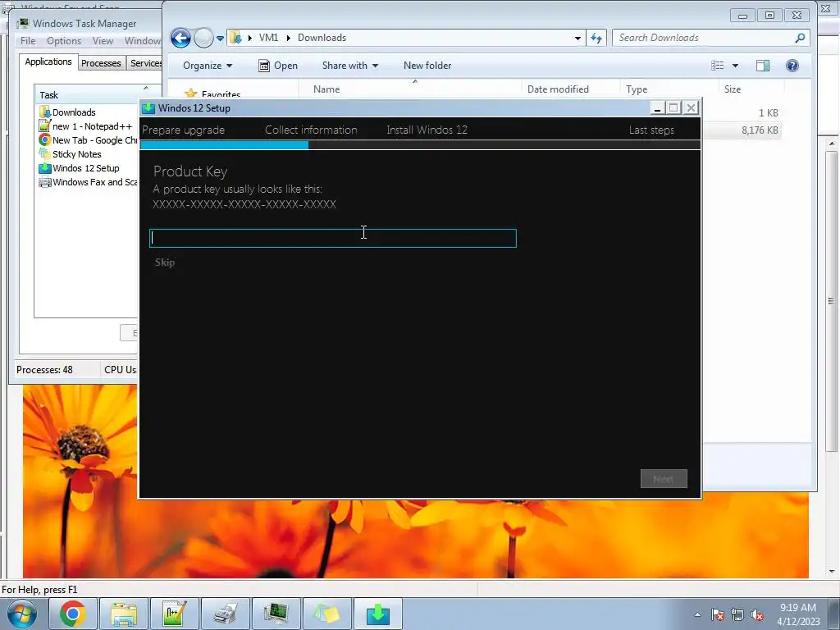Sort by the Date modified column

[x=571, y=89]
